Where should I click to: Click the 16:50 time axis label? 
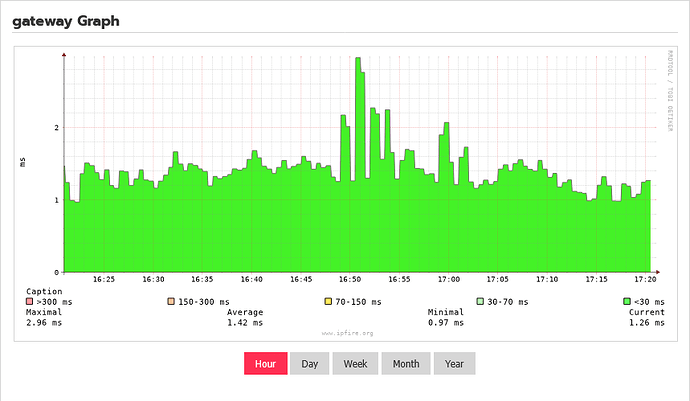click(350, 279)
